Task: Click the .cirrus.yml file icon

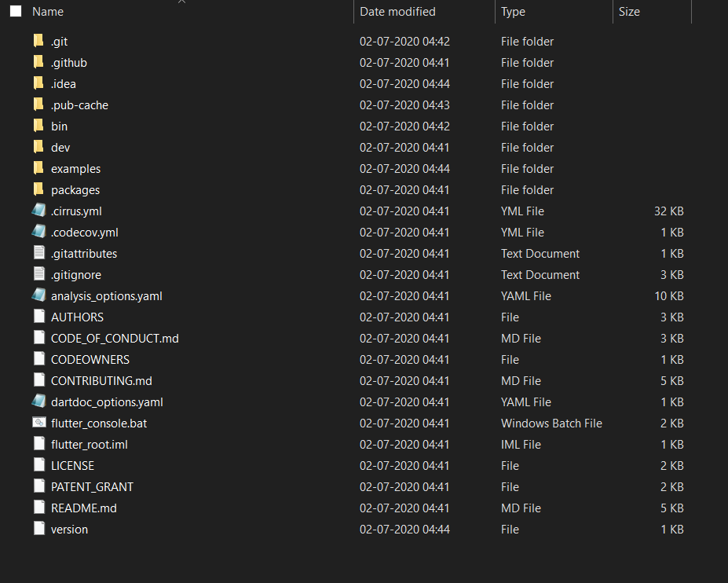Action: point(39,211)
